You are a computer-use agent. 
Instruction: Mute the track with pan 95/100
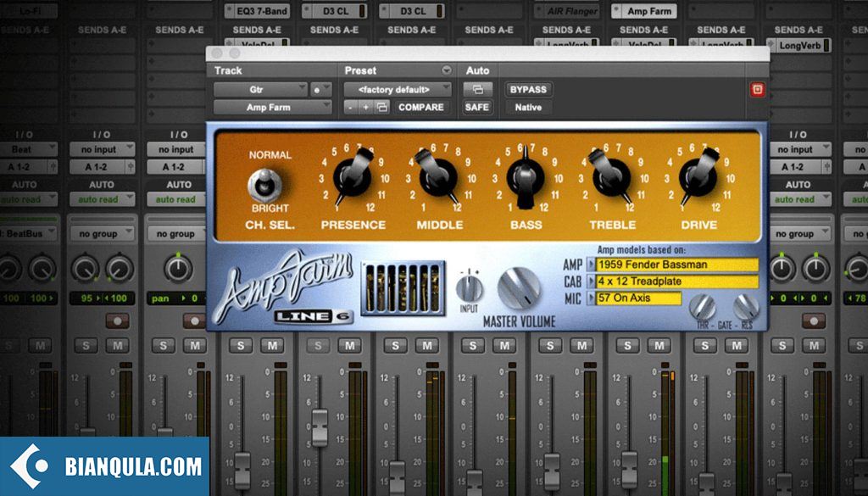tap(117, 346)
